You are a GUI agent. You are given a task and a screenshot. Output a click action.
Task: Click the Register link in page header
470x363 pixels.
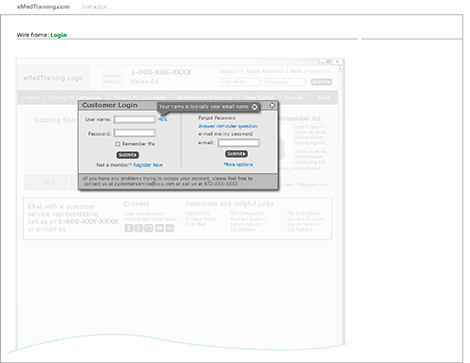(x=228, y=71)
